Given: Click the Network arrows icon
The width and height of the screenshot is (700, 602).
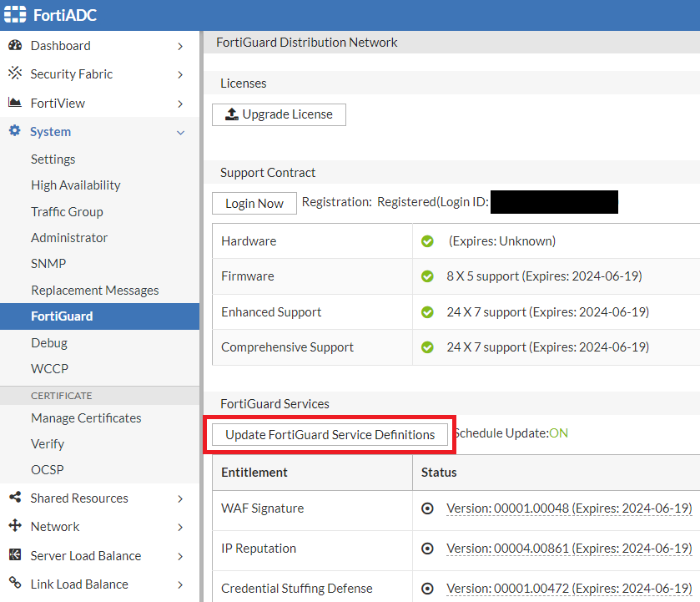Looking at the screenshot, I should pyautogui.click(x=15, y=527).
